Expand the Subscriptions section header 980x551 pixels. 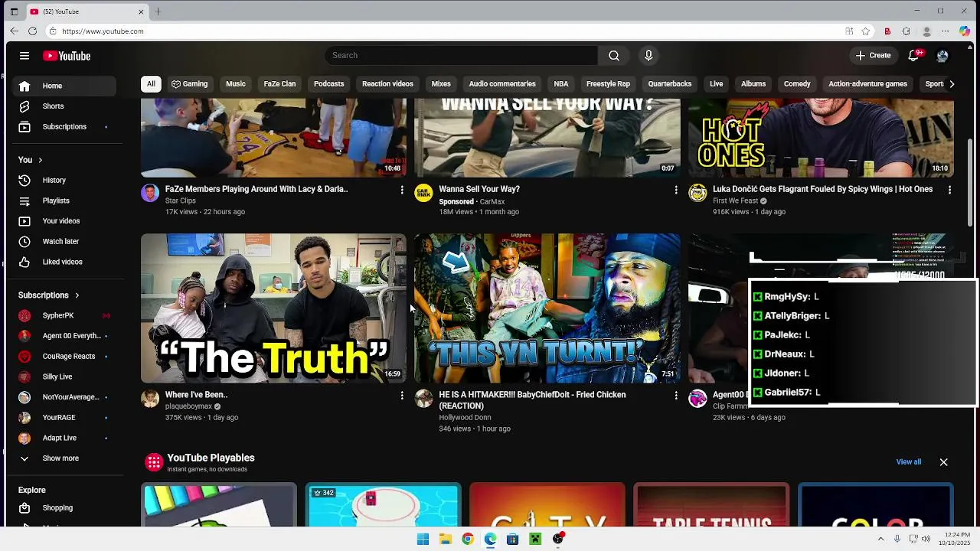(49, 295)
